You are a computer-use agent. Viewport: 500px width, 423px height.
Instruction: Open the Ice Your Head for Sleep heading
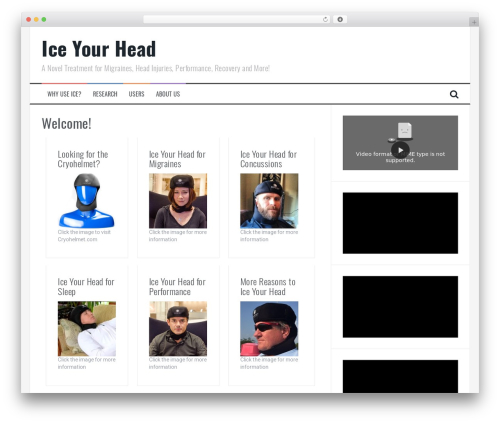click(86, 287)
